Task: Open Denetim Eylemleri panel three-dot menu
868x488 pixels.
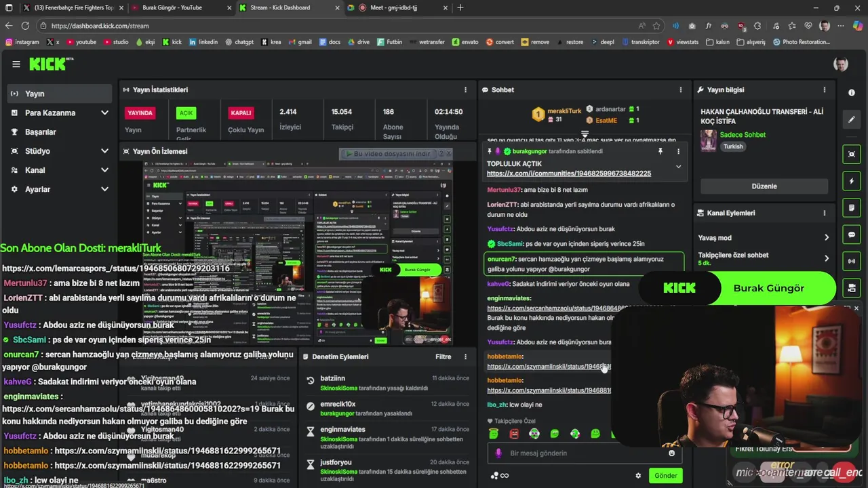Action: (465, 357)
